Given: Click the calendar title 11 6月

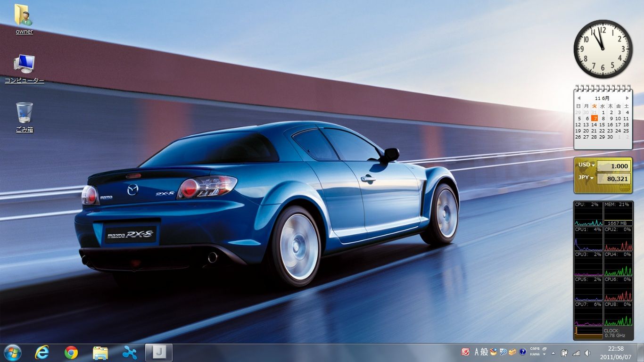Looking at the screenshot, I should coord(602,98).
